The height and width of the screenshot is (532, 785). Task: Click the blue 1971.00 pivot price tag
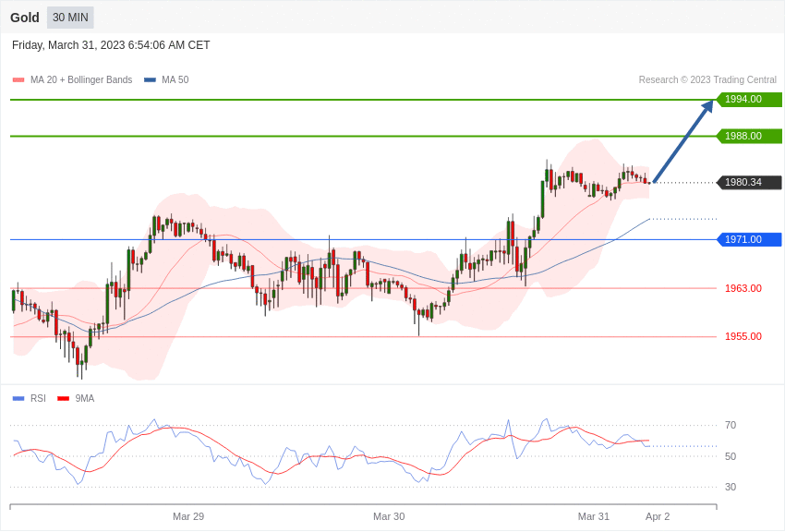(x=749, y=239)
